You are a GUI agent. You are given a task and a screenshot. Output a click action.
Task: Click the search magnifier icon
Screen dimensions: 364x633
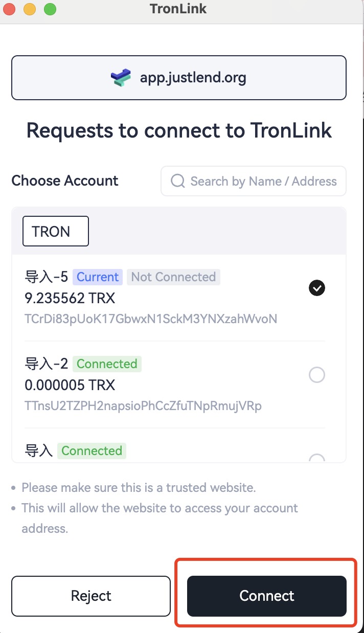pos(177,181)
